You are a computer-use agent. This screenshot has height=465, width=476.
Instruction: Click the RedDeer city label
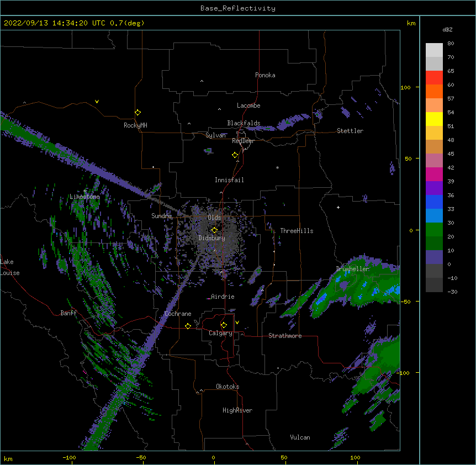click(x=243, y=141)
